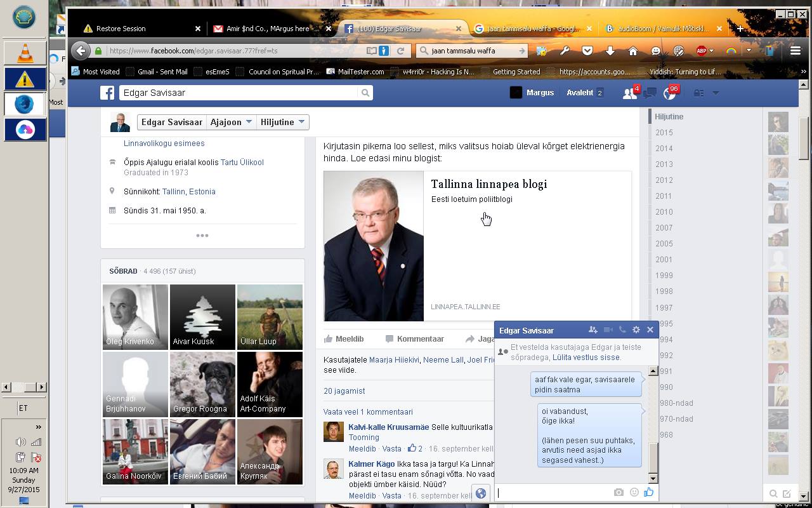Click the volume speaker tray icon

click(x=20, y=442)
